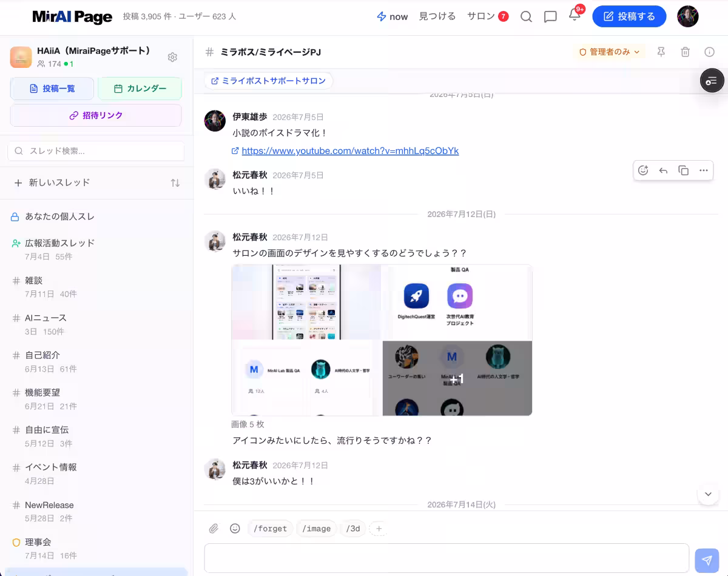Open notifications bell with 9+ badge
This screenshot has height=576, width=728.
click(x=575, y=15)
